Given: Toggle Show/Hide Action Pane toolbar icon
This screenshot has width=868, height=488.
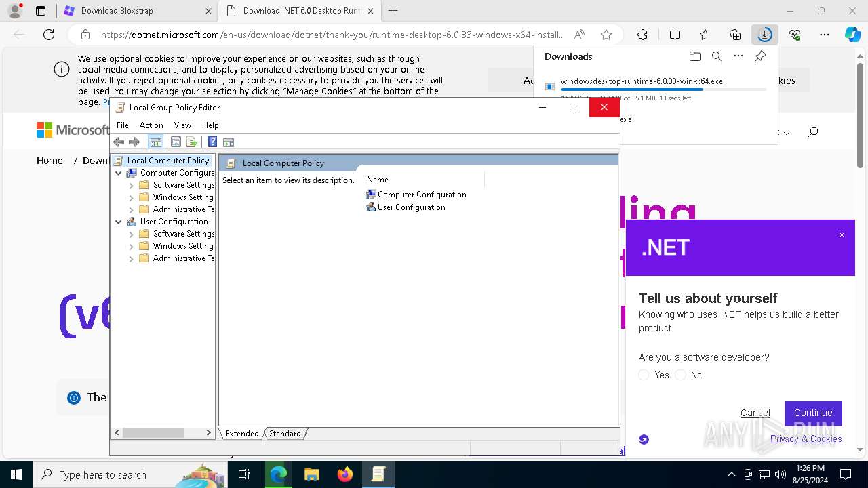Looking at the screenshot, I should point(229,142).
